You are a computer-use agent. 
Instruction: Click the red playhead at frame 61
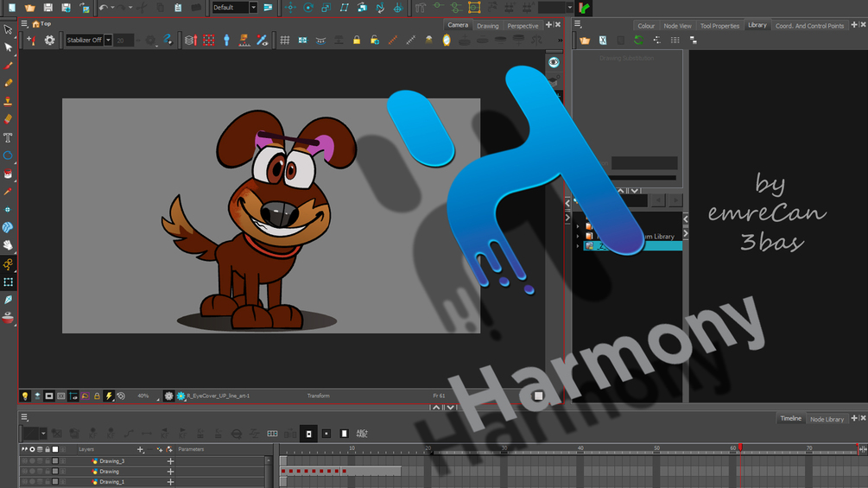tap(740, 447)
